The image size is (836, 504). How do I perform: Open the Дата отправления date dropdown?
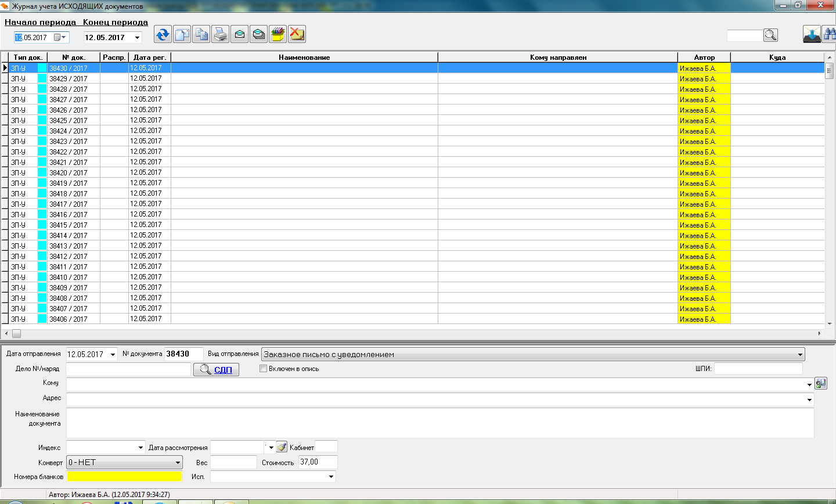coord(113,354)
